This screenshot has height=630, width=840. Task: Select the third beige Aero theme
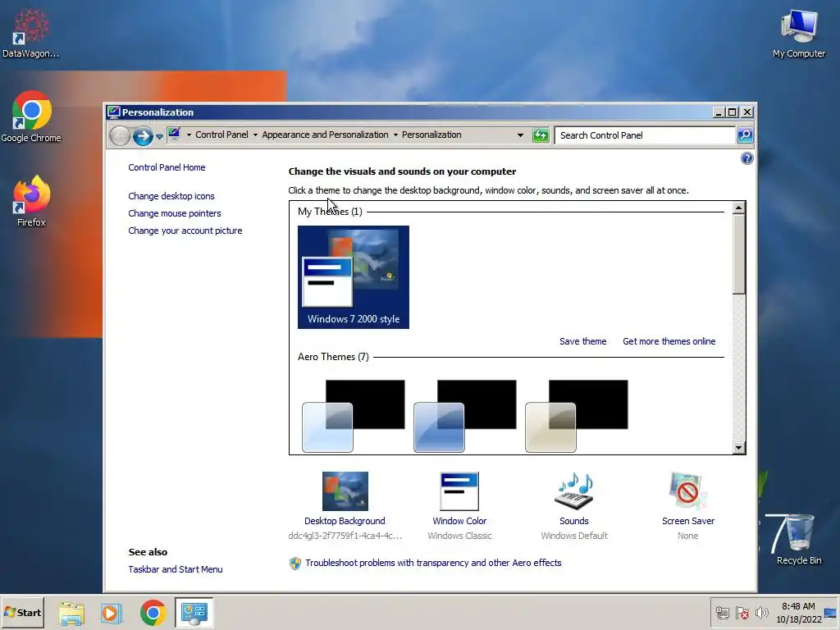point(576,416)
